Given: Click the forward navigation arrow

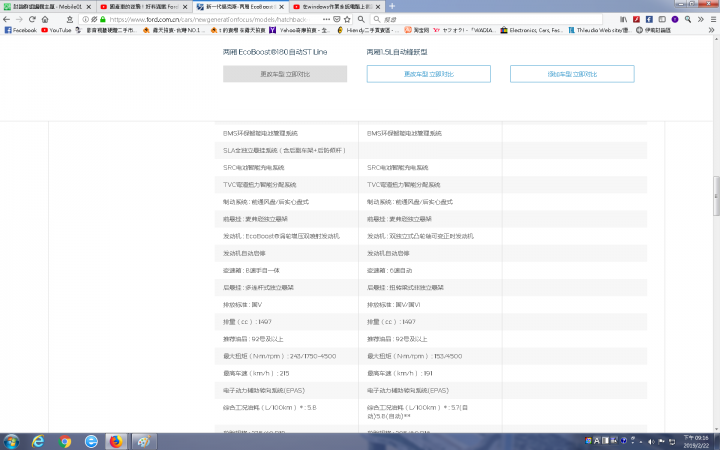Looking at the screenshot, I should [19, 19].
